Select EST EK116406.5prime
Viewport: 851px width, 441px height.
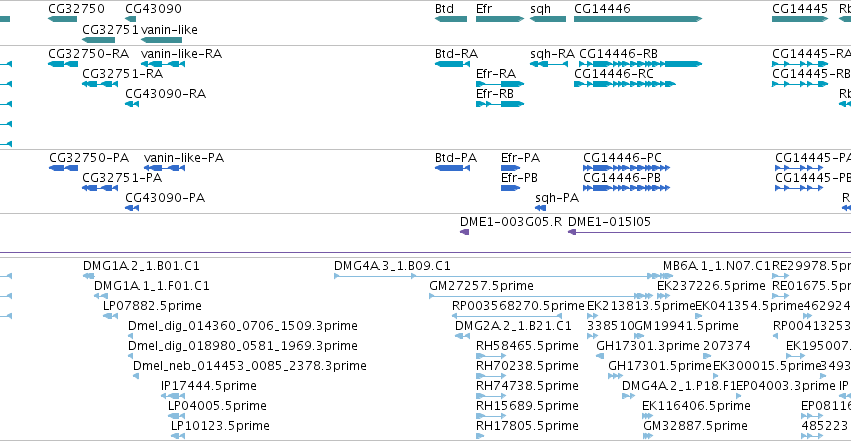pos(647,417)
